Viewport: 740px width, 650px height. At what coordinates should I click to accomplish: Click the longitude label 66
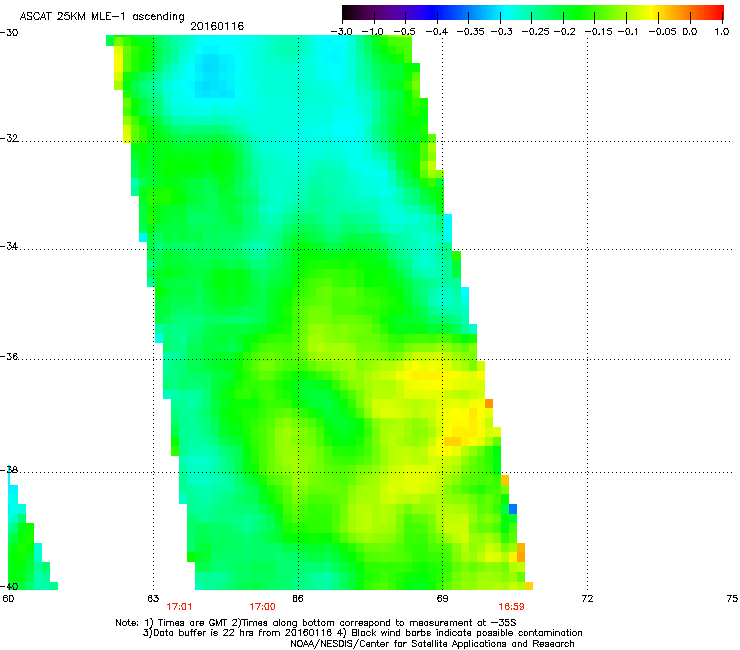click(x=298, y=599)
